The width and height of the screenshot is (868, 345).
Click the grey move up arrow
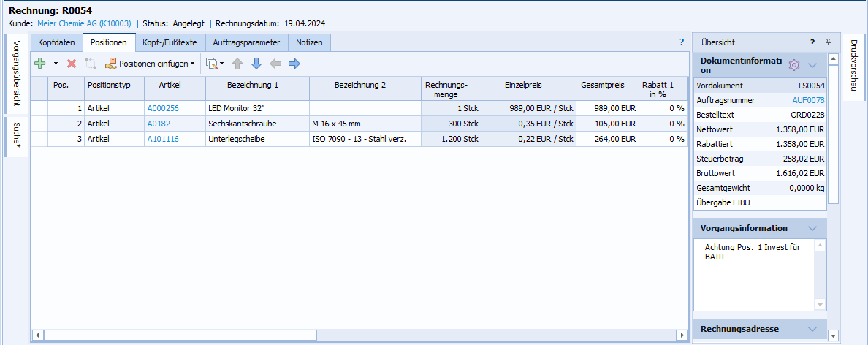coord(237,64)
